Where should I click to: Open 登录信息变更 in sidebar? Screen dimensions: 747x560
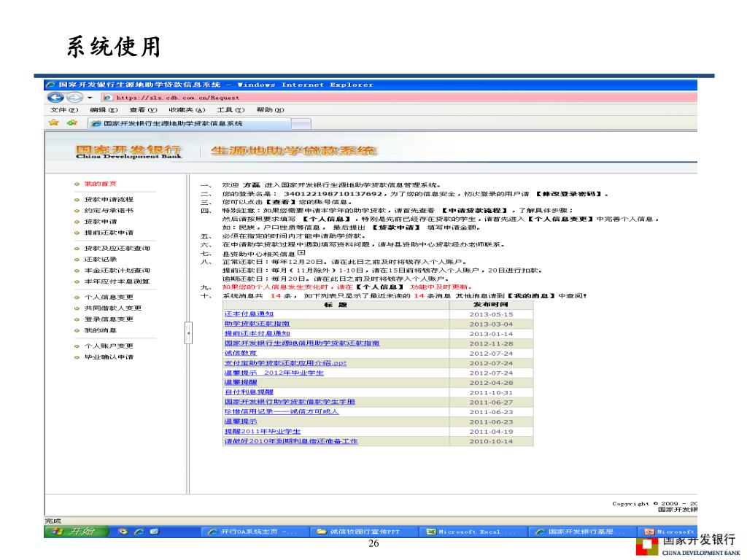click(109, 319)
